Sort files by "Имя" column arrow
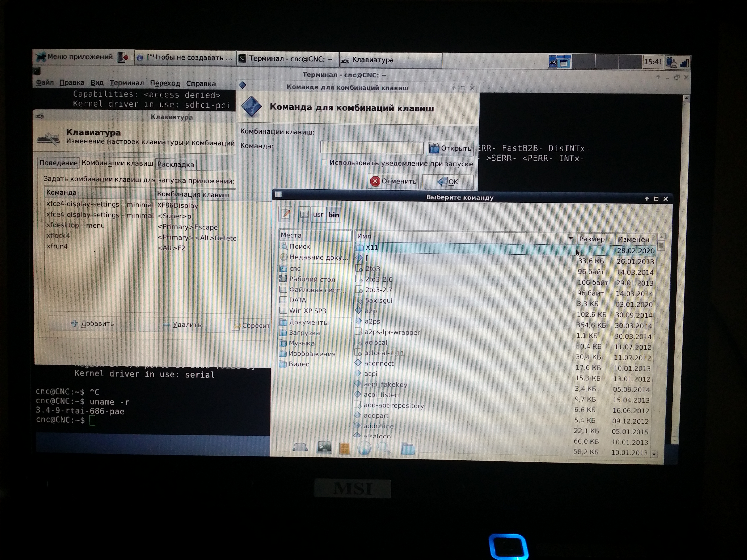This screenshot has height=560, width=747. pyautogui.click(x=570, y=238)
